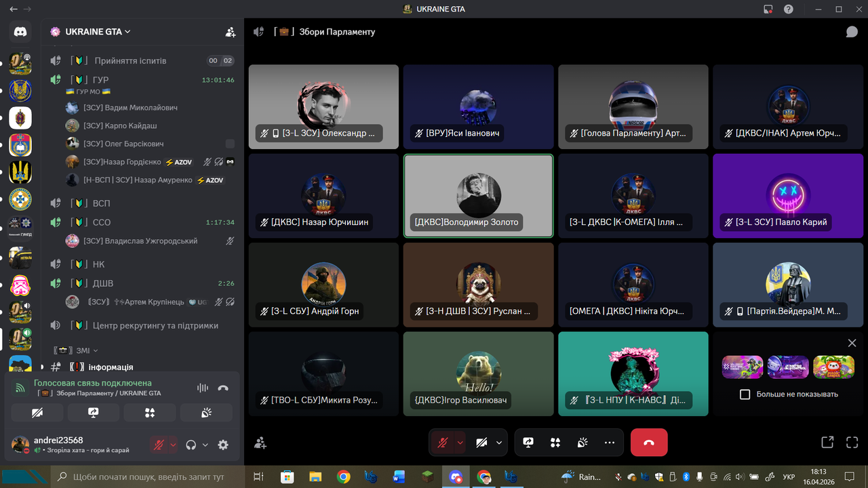Enter full screen call view

click(x=852, y=443)
